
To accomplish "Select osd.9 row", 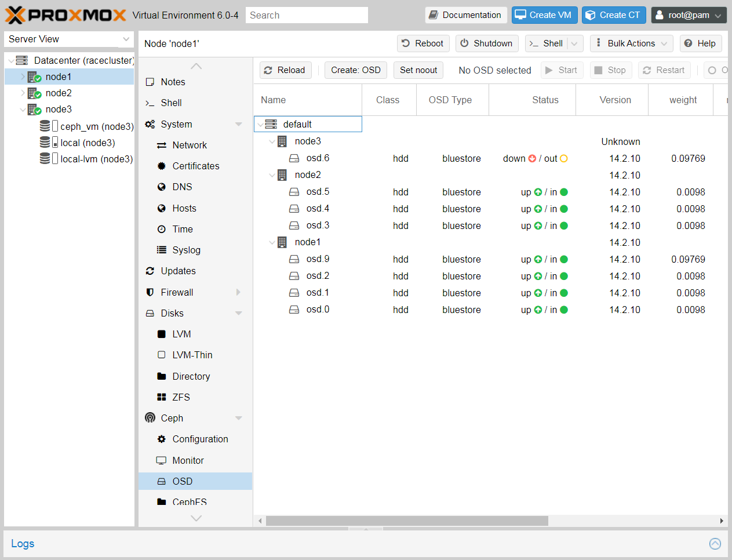I will [x=490, y=259].
